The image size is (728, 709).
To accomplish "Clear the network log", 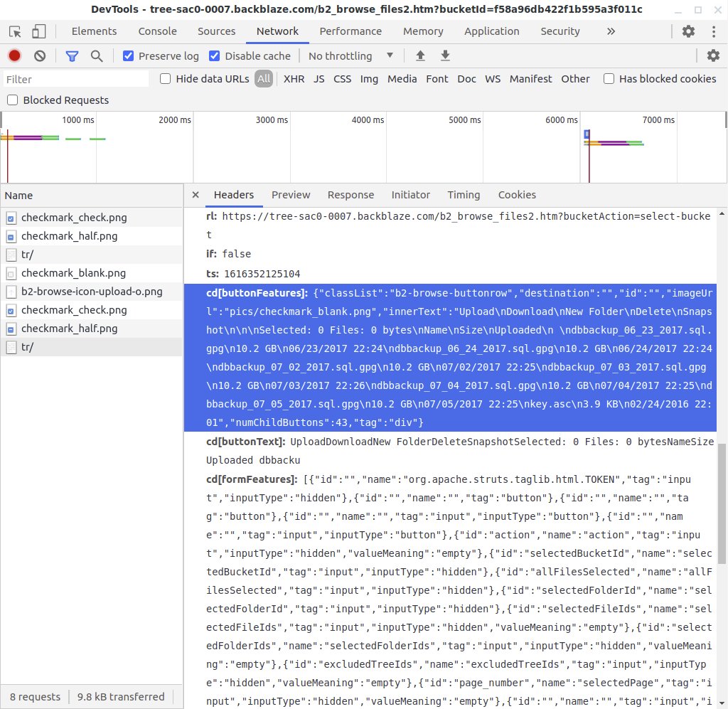I will (40, 55).
